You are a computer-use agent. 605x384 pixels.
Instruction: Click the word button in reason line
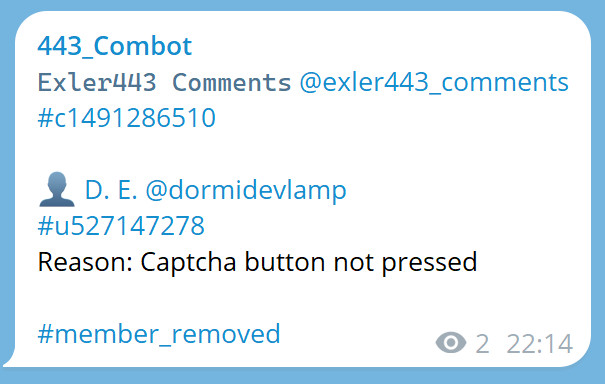[285, 262]
